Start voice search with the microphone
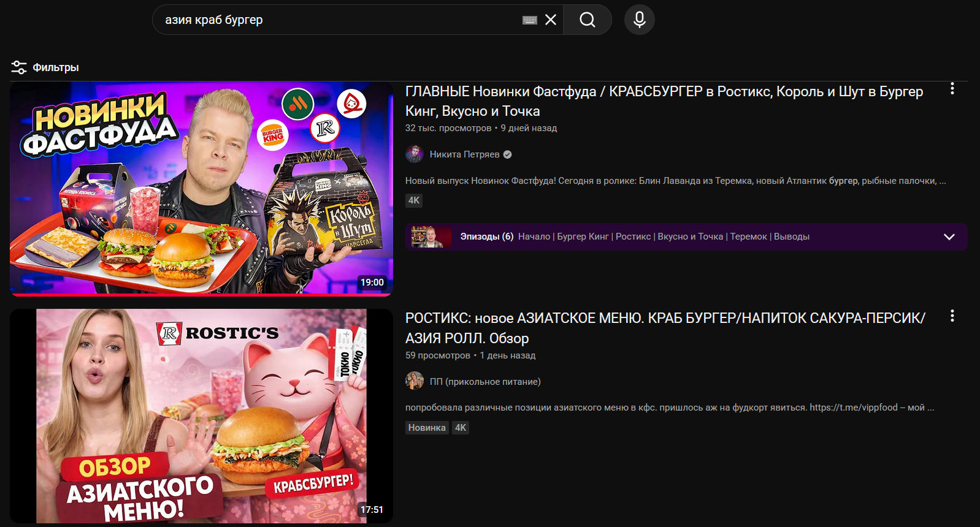The width and height of the screenshot is (980, 527). 639,20
